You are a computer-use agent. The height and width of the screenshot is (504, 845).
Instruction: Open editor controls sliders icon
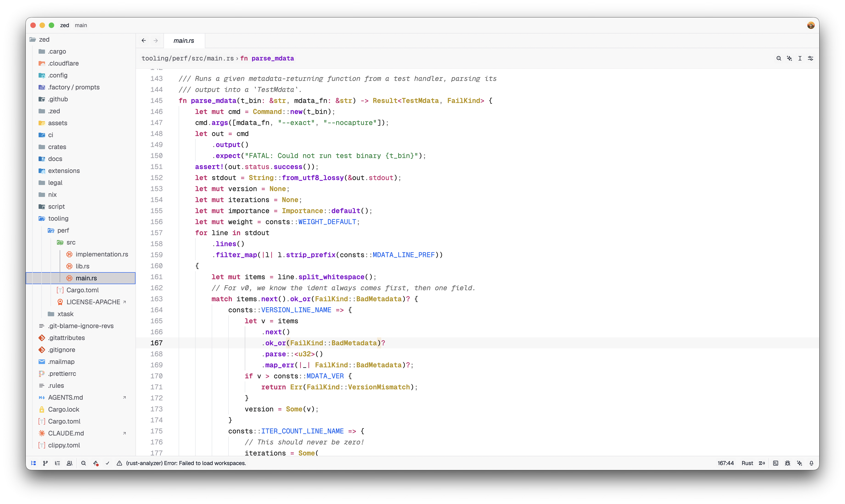[810, 59]
